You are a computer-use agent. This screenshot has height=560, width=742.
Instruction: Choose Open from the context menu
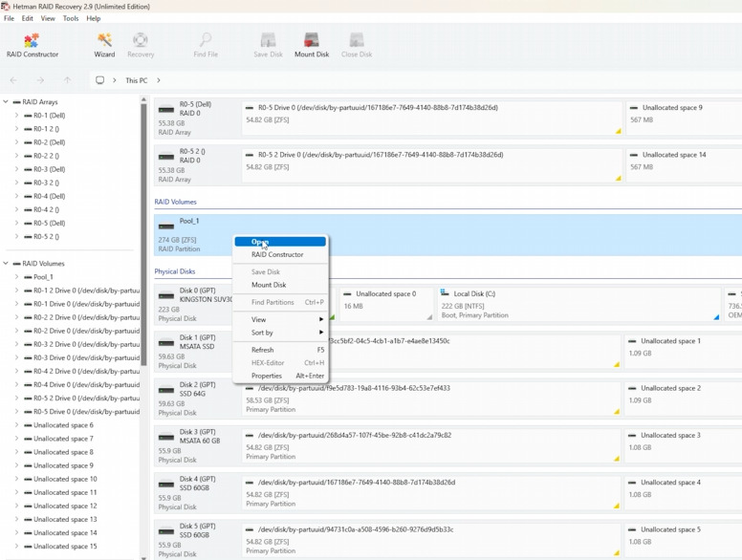[280, 242]
